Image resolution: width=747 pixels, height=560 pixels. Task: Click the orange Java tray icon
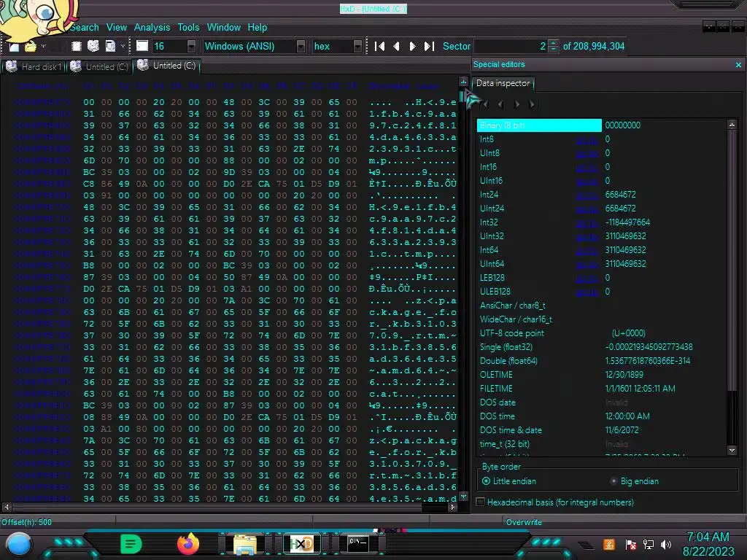click(x=609, y=544)
